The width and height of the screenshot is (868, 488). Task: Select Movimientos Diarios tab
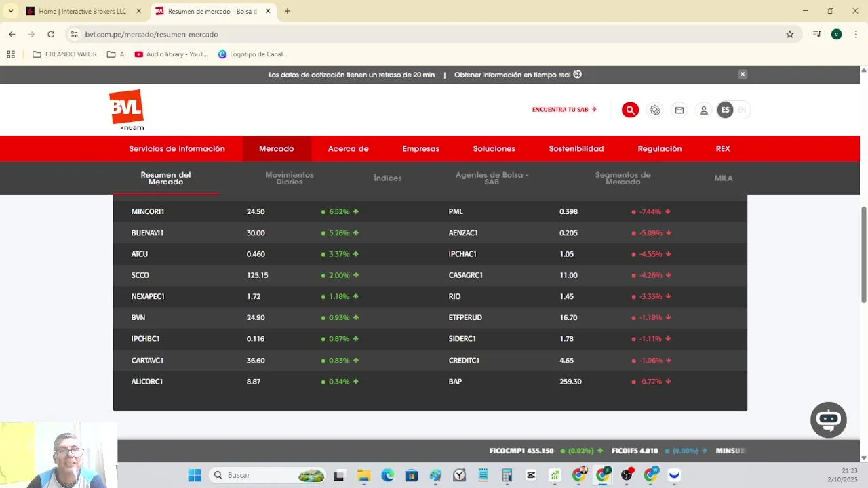pyautogui.click(x=290, y=178)
